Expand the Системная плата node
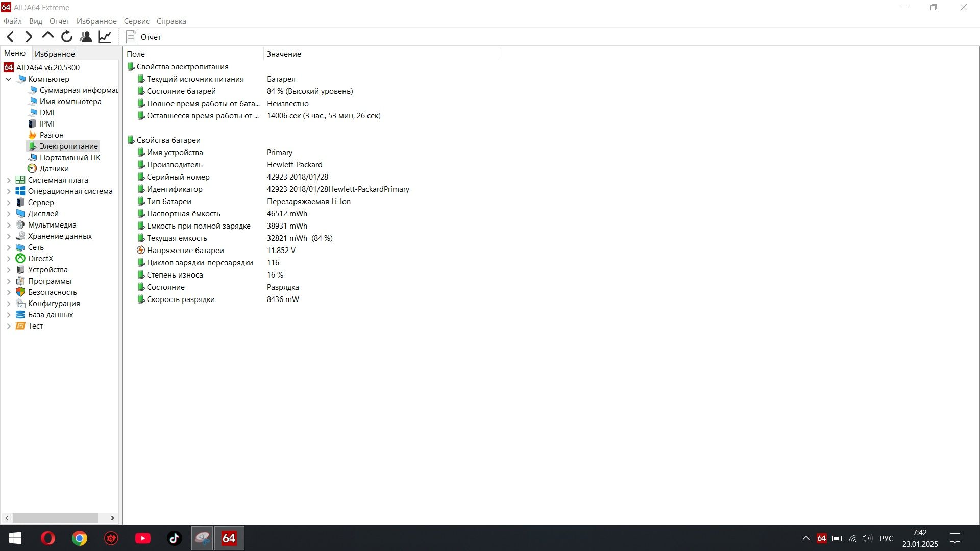The height and width of the screenshot is (551, 980). [9, 180]
